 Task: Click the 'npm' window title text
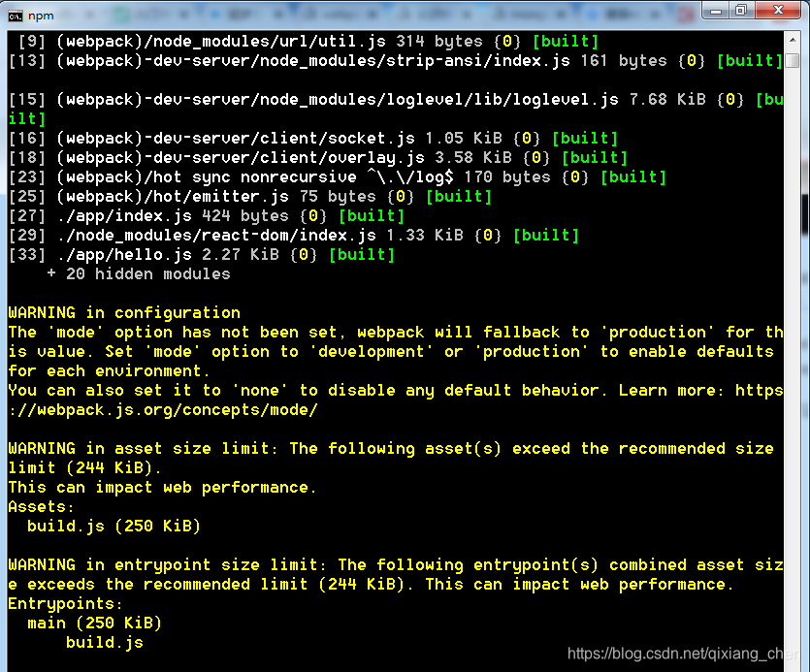pyautogui.click(x=42, y=16)
